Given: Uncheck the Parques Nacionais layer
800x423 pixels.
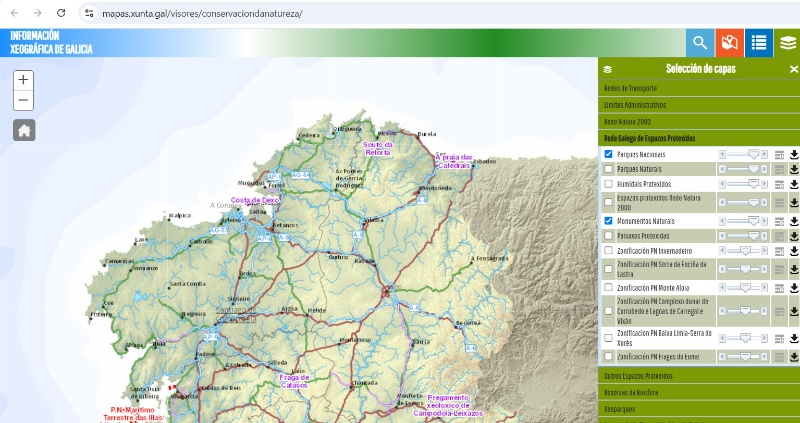Looking at the screenshot, I should pyautogui.click(x=608, y=155).
